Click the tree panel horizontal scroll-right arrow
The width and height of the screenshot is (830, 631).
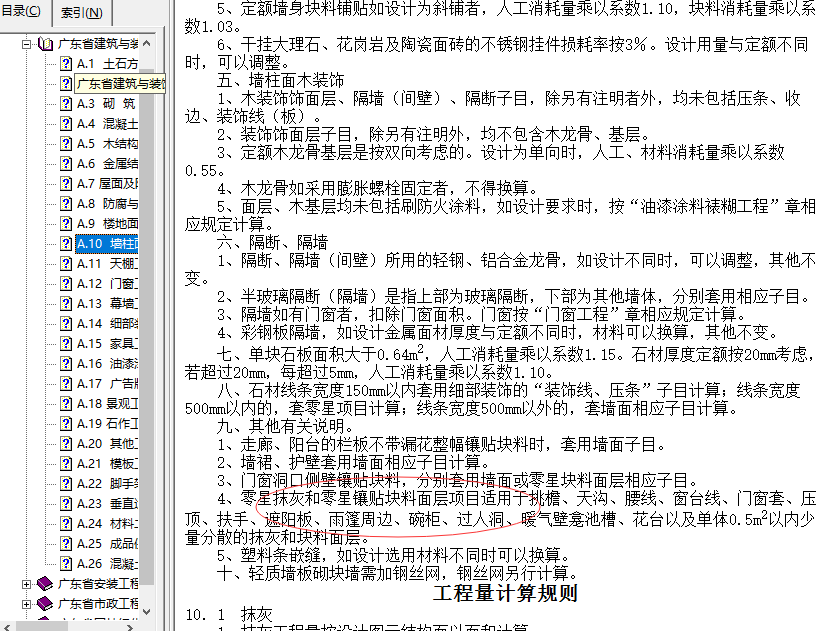(x=130, y=627)
